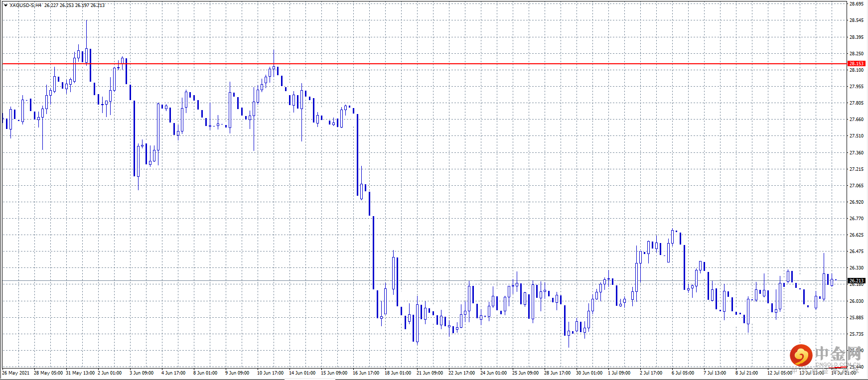Click the "2 Jul 17:00" time label
This screenshot has width=868, height=380.
[x=651, y=373]
